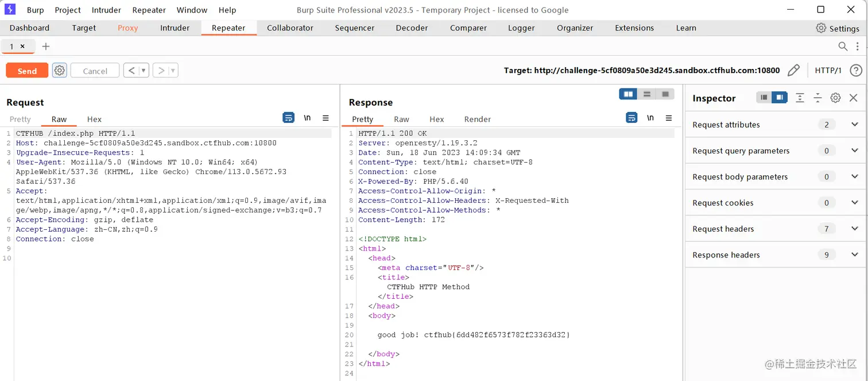Select the Request Hex view tab
Viewport: 868px width, 381px height.
94,119
